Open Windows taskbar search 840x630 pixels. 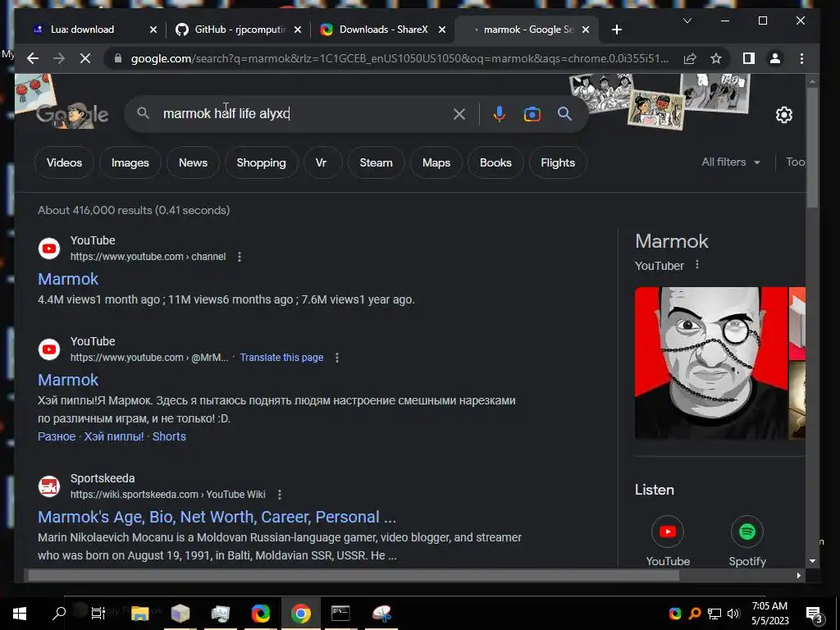(x=59, y=614)
